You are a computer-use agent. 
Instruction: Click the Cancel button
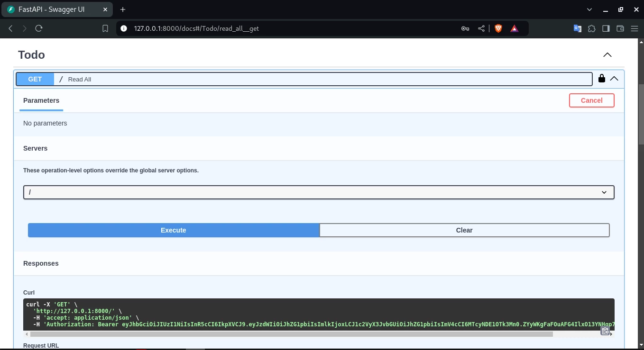[x=591, y=100]
